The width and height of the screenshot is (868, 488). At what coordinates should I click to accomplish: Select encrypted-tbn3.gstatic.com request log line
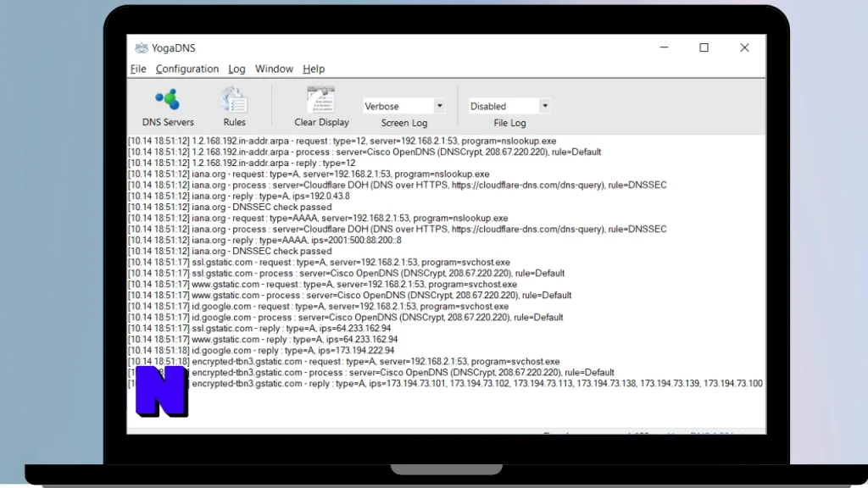344,362
